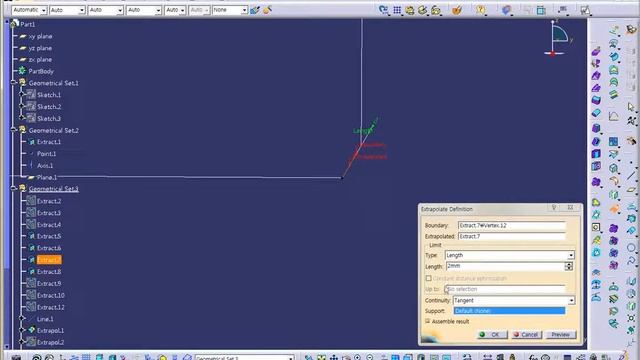Click the Preview button
Image resolution: width=640 pixels, height=360 pixels.
(560, 334)
